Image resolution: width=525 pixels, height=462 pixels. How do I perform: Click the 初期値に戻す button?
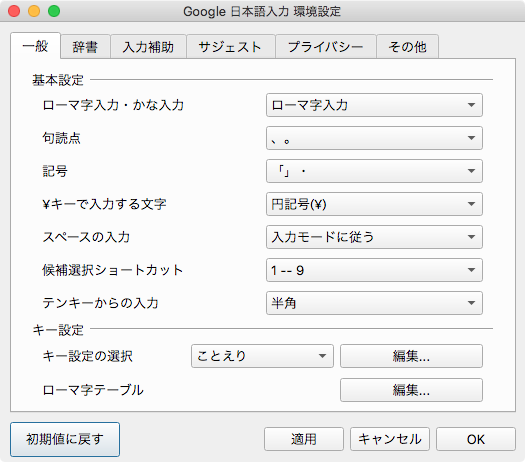(x=65, y=439)
